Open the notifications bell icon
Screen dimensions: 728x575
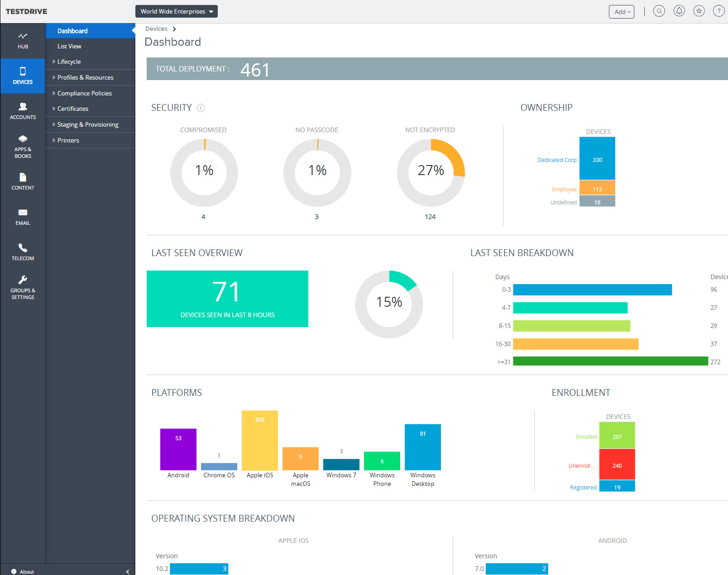click(x=679, y=11)
